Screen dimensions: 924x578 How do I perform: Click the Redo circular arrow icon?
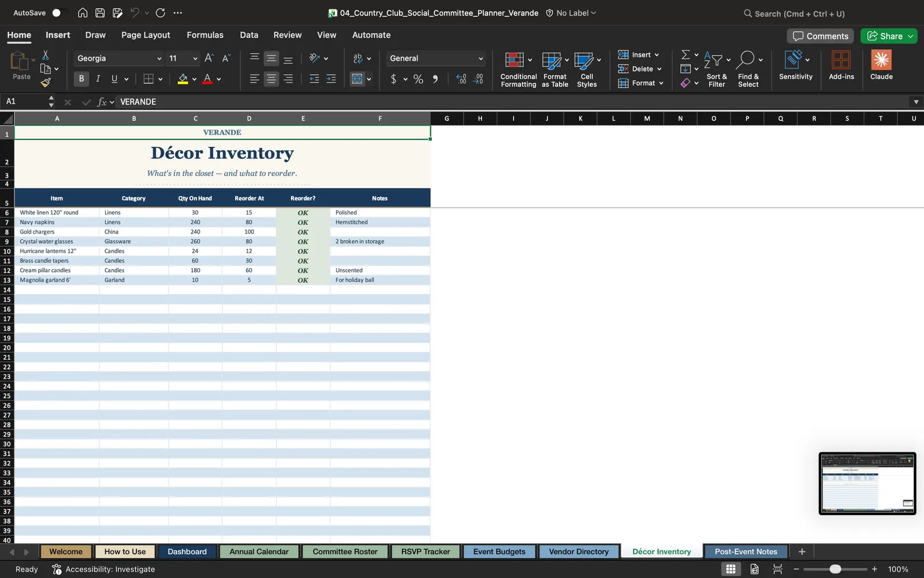click(161, 13)
